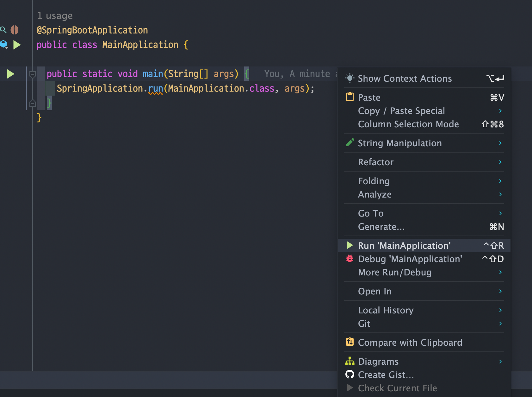532x397 pixels.
Task: Expand the arrow next to Local History
Action: pos(500,310)
